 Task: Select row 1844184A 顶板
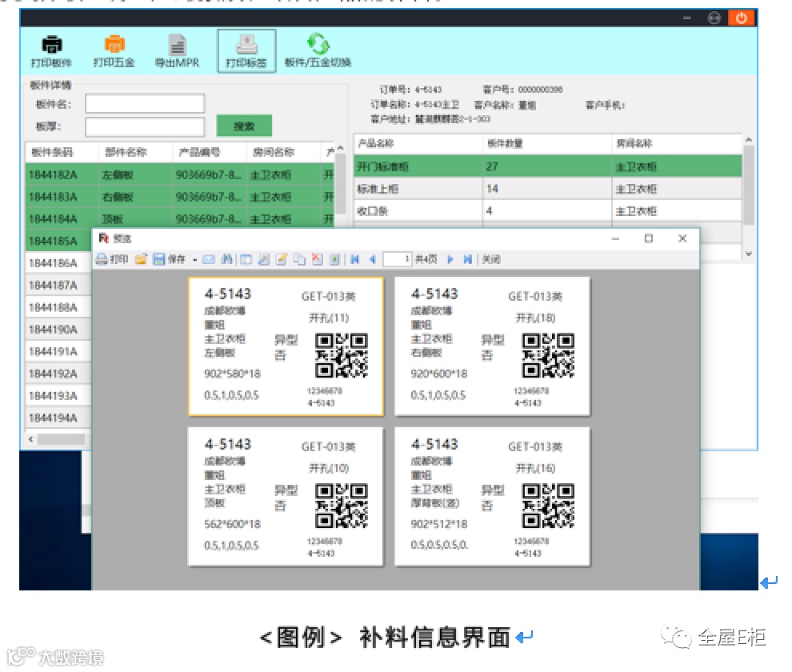(x=180, y=218)
